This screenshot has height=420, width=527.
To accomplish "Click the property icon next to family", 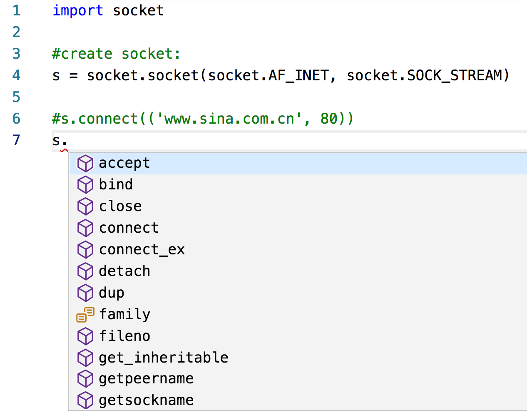I will (85, 315).
